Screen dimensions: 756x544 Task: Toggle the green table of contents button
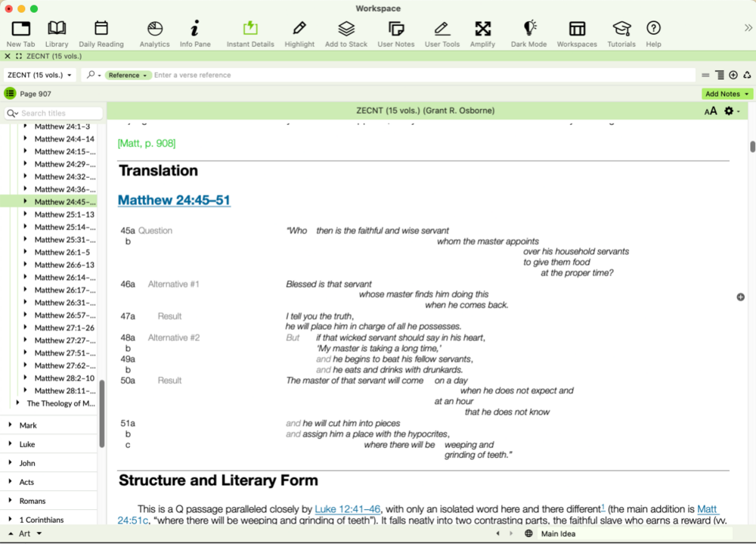[10, 94]
